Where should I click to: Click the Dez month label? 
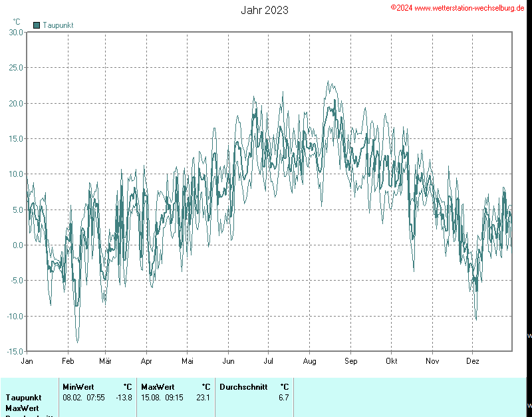(x=473, y=361)
